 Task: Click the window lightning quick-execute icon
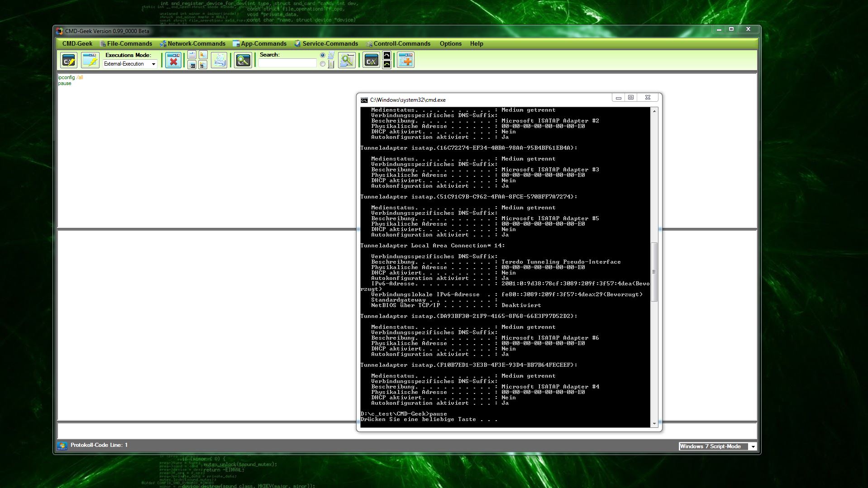(x=90, y=60)
